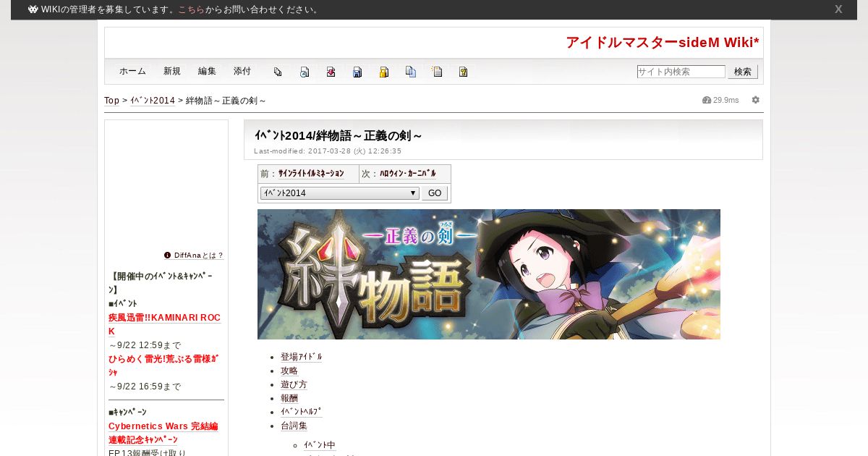Focus the サイト内検索 search field
868x456 pixels.
click(681, 72)
